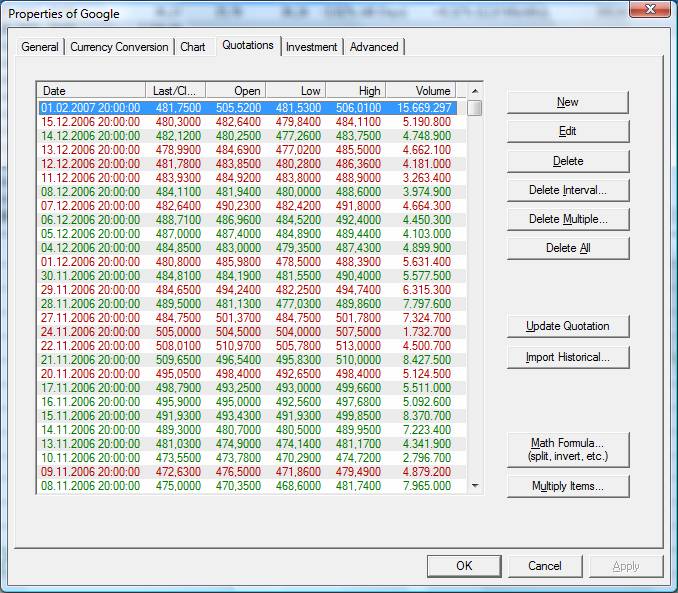678x593 pixels.
Task: Click the New quotation button
Action: (568, 102)
